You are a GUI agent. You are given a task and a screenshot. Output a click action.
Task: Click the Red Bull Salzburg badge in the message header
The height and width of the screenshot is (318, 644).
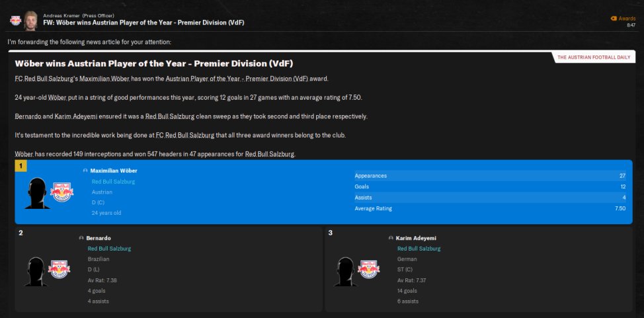(x=15, y=20)
